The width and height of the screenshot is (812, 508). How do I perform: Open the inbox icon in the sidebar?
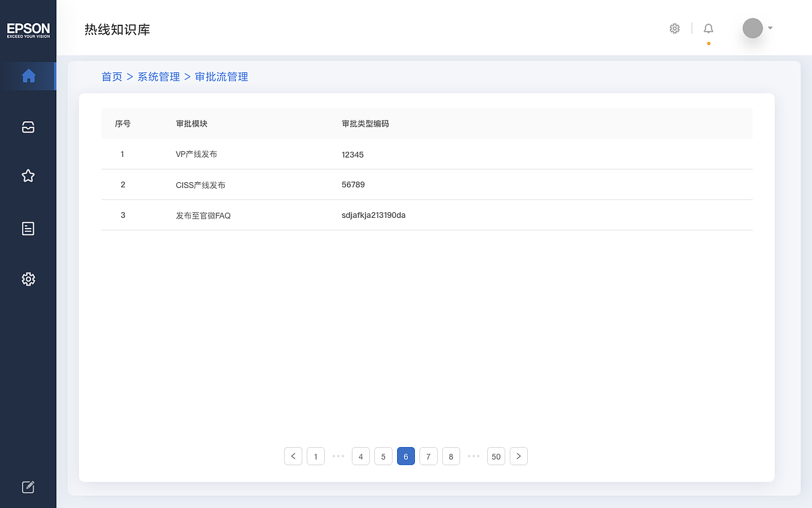click(28, 127)
